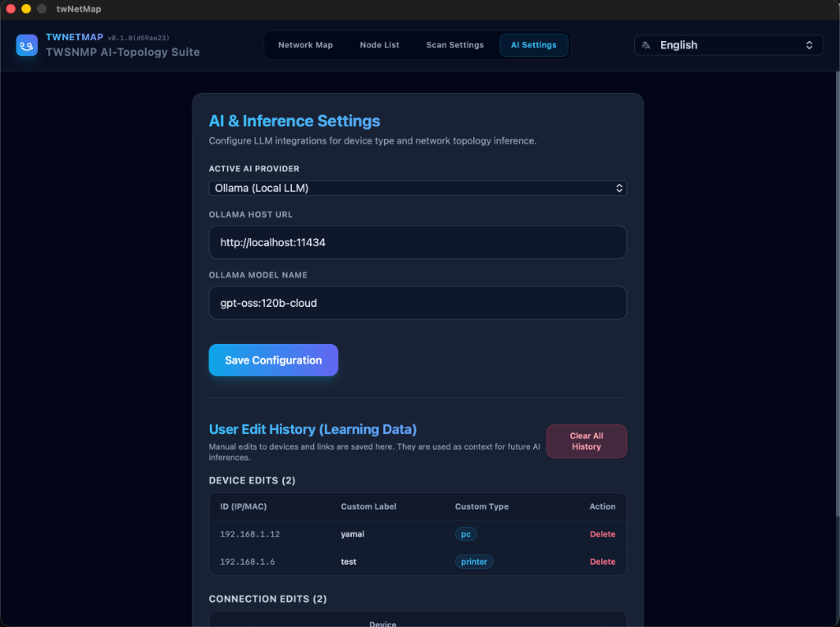Image resolution: width=840 pixels, height=627 pixels.
Task: Click the yamai custom label
Action: [353, 533]
